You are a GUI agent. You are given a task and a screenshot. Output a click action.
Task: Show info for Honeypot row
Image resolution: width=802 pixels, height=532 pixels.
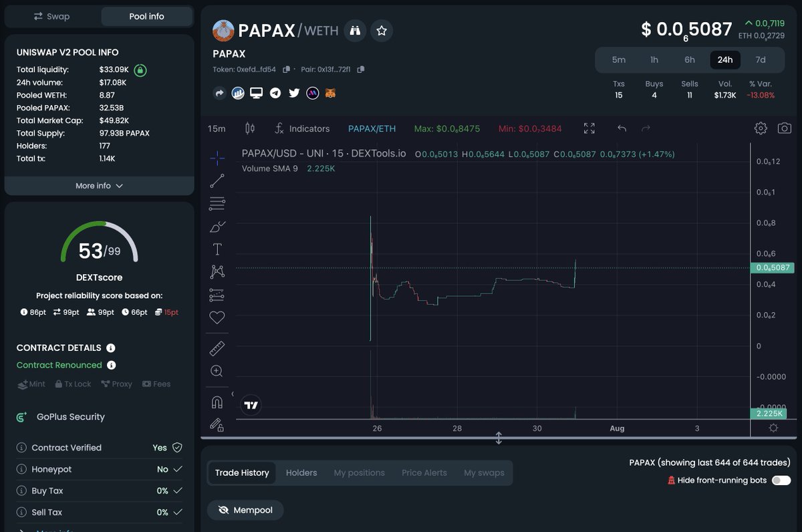[x=21, y=469]
